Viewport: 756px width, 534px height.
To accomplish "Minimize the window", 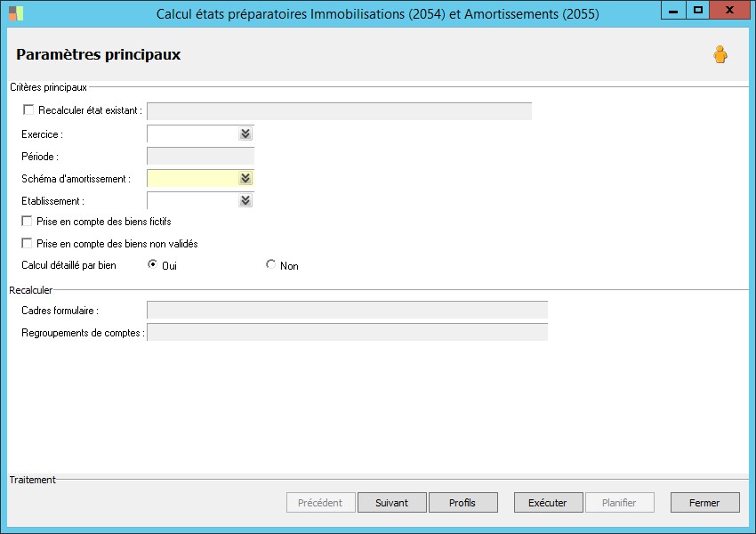I will click(x=673, y=10).
